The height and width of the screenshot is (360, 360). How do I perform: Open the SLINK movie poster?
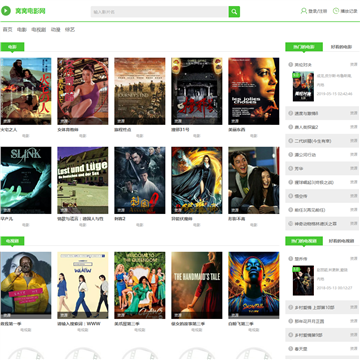click(26, 180)
